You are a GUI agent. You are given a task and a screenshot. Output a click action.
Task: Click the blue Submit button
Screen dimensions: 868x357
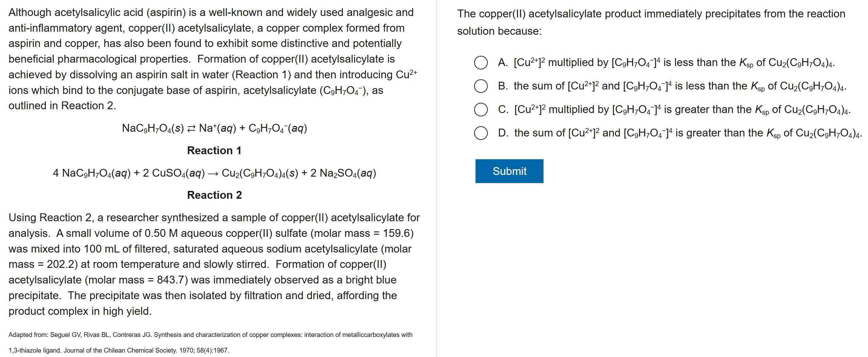[509, 171]
